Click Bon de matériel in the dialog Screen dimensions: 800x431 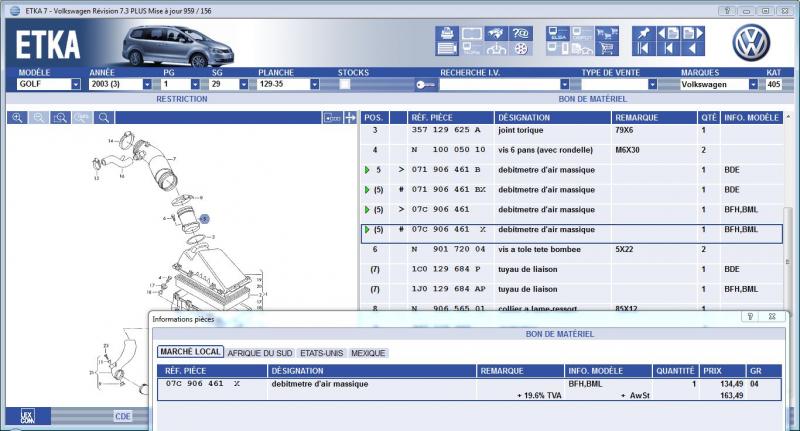coord(560,334)
